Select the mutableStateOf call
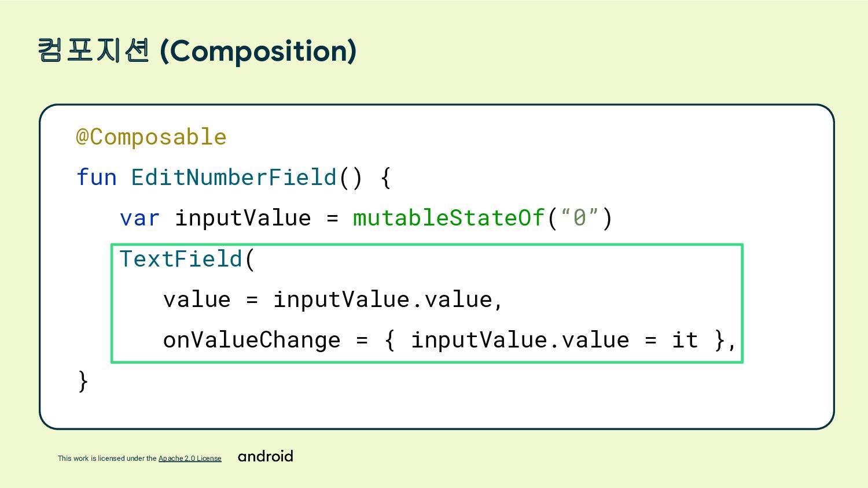Image resolution: width=868 pixels, height=488 pixels. (x=449, y=218)
